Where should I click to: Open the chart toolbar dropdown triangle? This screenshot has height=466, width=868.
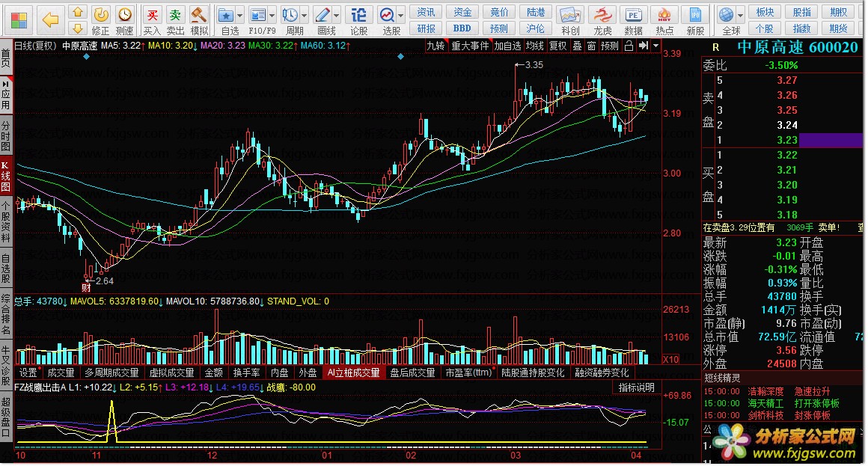click(656, 46)
